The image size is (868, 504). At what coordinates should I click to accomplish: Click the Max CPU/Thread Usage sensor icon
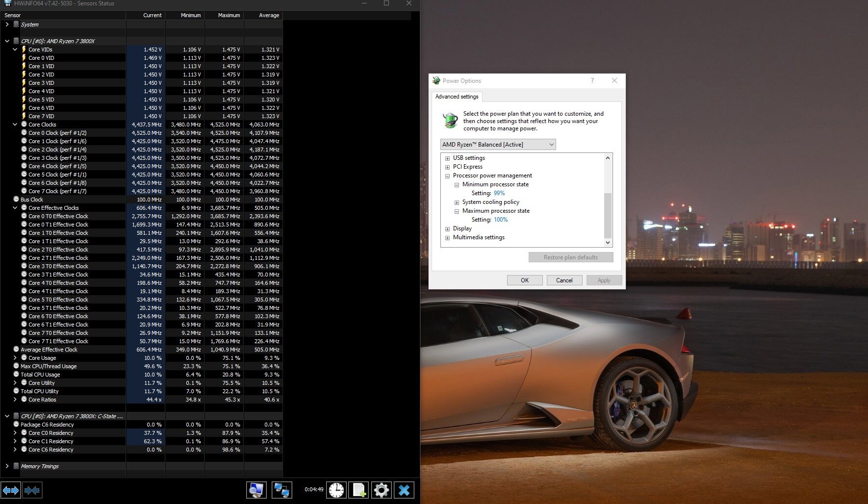[16, 366]
